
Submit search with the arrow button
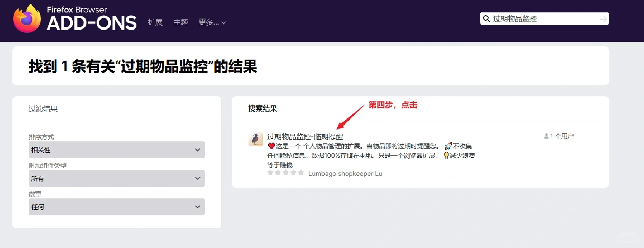[x=603, y=19]
